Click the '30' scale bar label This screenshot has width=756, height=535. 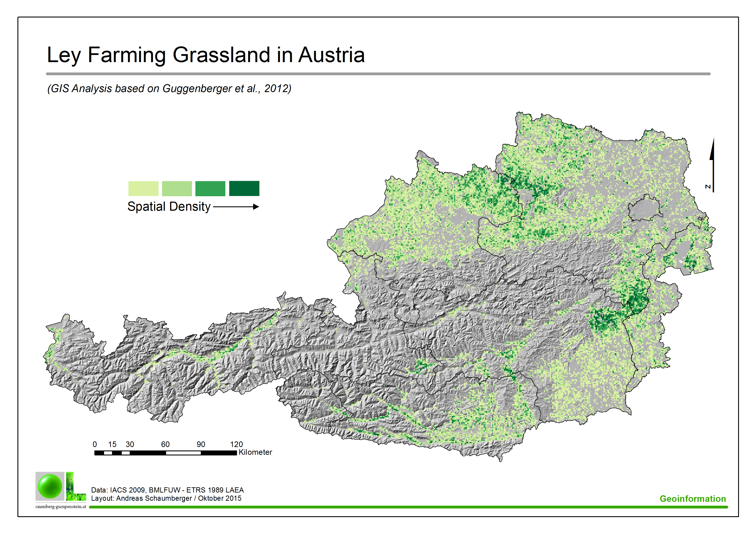pyautogui.click(x=130, y=444)
